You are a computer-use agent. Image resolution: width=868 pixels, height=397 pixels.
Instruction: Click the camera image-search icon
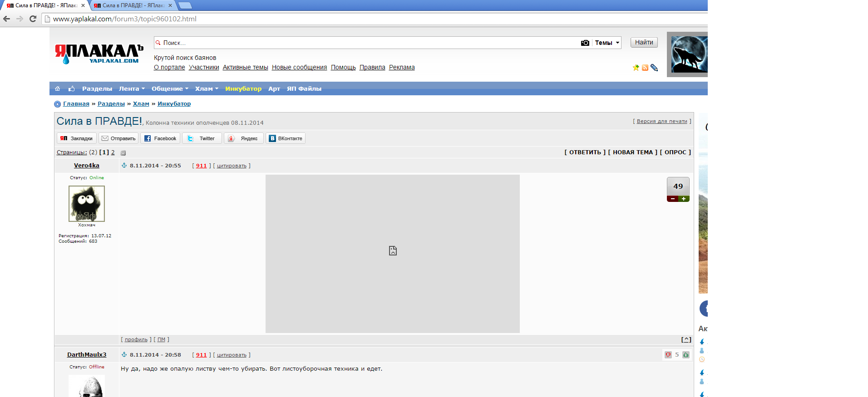coord(585,43)
